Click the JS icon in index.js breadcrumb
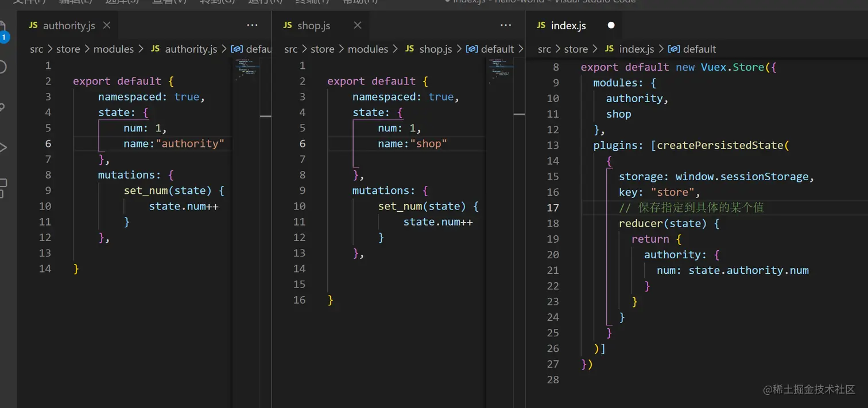Screen dimensions: 868x408 (x=610, y=49)
